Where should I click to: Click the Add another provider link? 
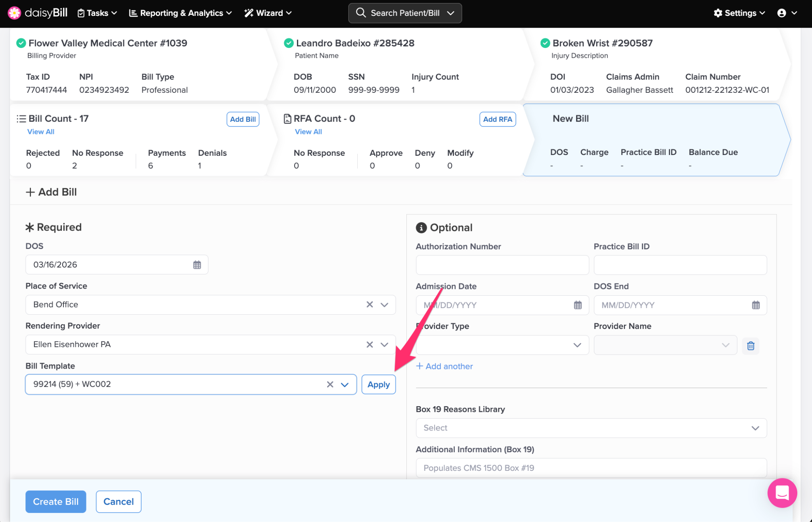tap(444, 366)
